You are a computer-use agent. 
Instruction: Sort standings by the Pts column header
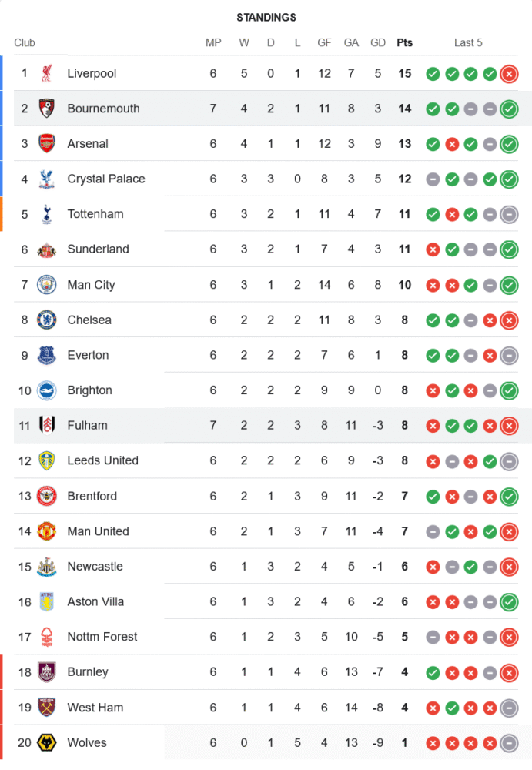click(x=404, y=43)
